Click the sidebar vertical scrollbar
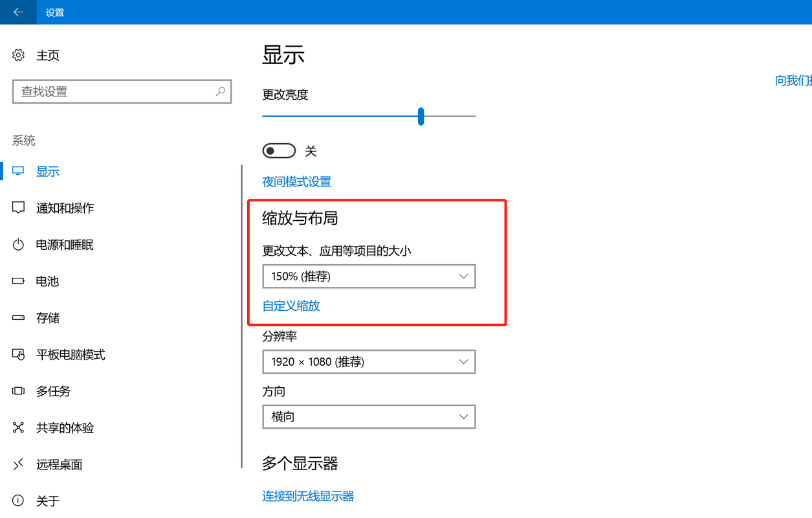812x518 pixels. coord(241,316)
